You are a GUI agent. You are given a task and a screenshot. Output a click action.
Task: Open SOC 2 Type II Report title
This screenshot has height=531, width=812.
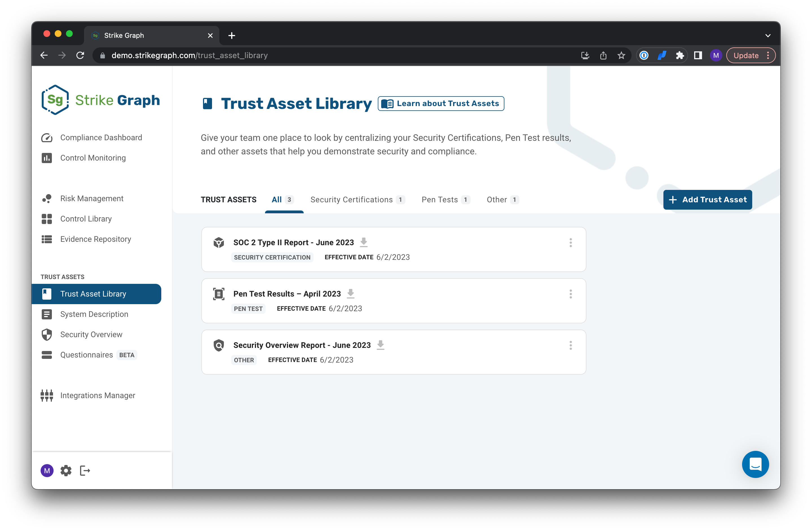[294, 242]
